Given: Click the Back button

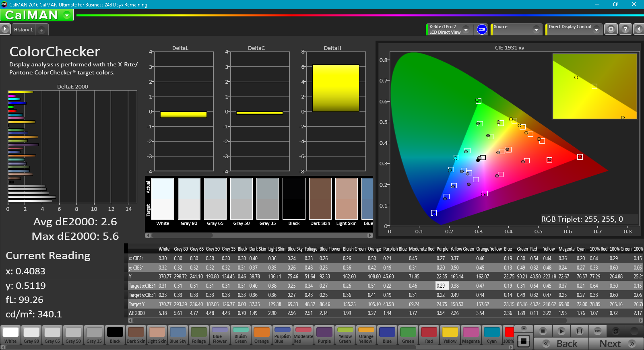Looking at the screenshot, I should (561, 344).
